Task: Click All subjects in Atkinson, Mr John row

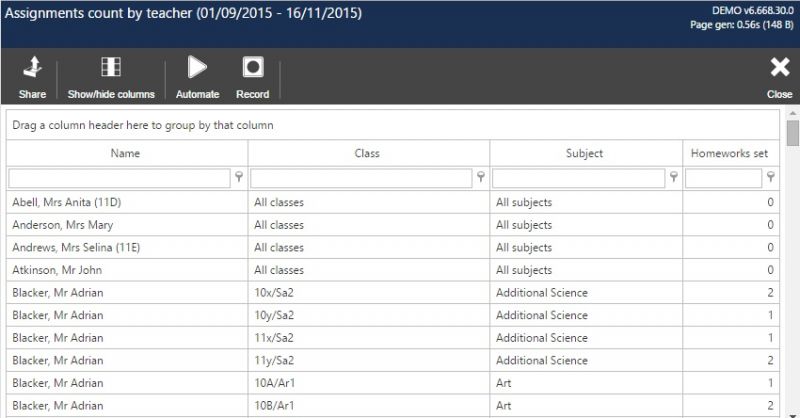Action: click(x=524, y=270)
